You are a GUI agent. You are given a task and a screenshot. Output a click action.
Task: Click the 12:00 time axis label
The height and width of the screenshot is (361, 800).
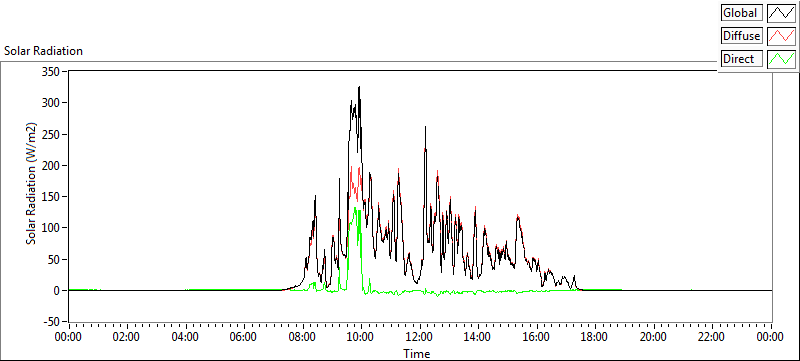(x=419, y=337)
